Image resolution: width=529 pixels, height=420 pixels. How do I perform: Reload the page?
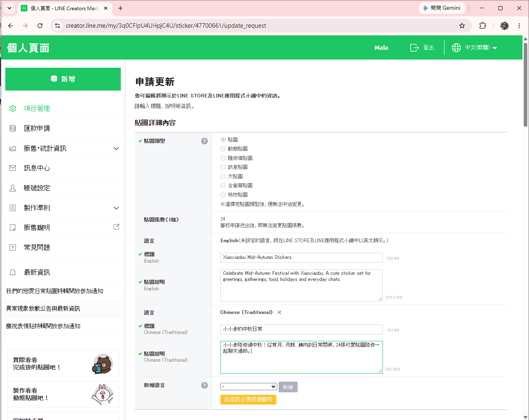(x=40, y=26)
